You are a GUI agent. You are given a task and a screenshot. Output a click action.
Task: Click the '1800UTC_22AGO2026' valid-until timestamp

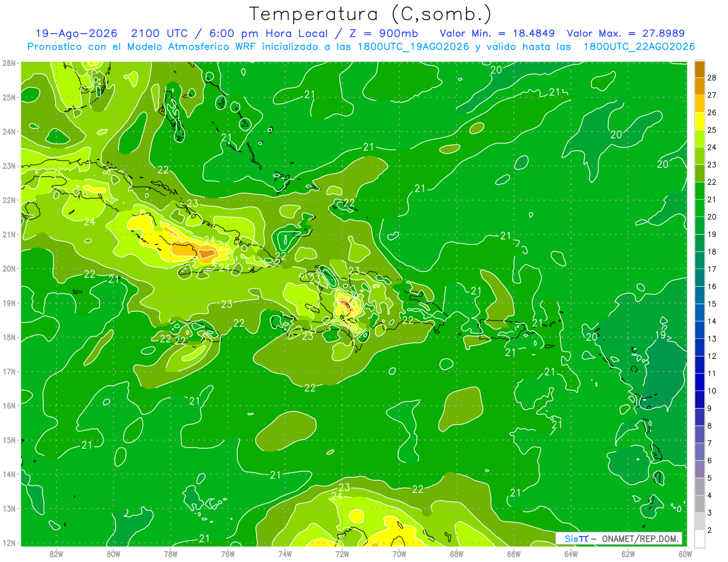point(639,47)
